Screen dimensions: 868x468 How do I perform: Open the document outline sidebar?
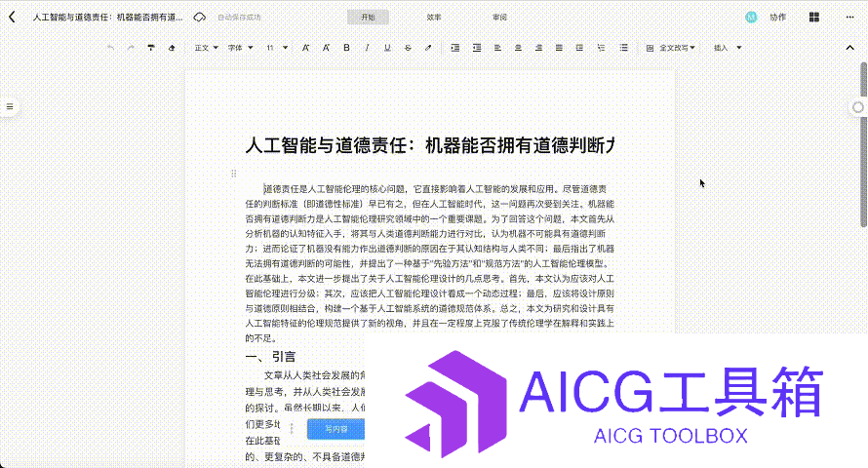pos(10,107)
